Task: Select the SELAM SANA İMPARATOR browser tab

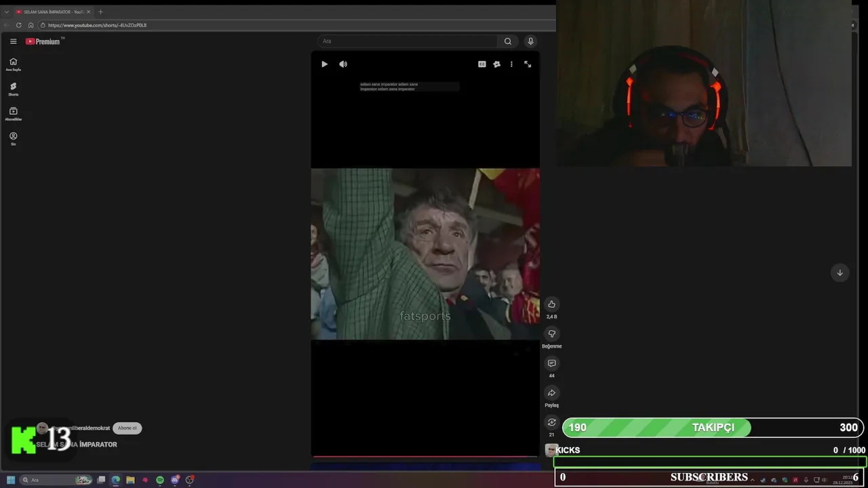Action: click(x=52, y=12)
